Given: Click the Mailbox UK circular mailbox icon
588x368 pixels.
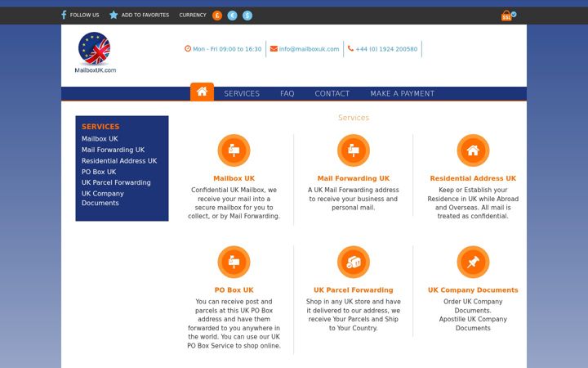Looking at the screenshot, I should [234, 150].
